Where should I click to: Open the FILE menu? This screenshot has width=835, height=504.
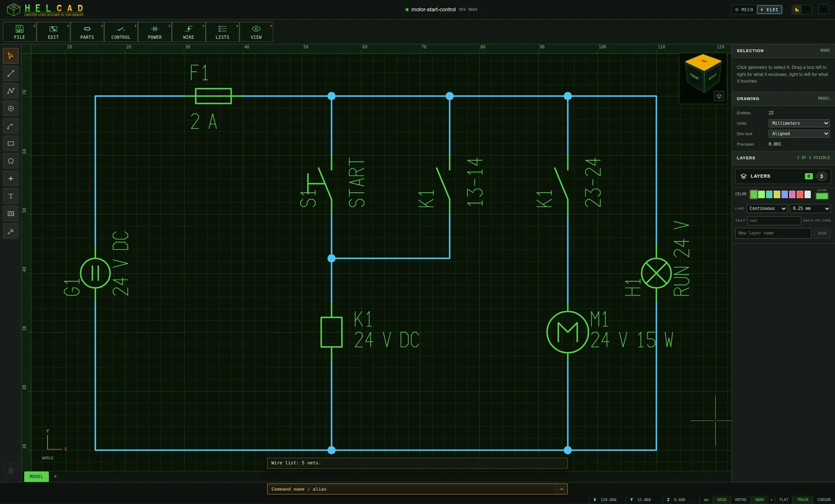pyautogui.click(x=20, y=32)
